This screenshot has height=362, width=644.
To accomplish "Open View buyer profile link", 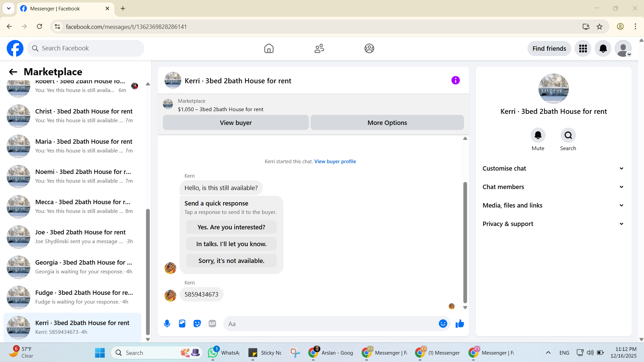I will click(x=335, y=162).
